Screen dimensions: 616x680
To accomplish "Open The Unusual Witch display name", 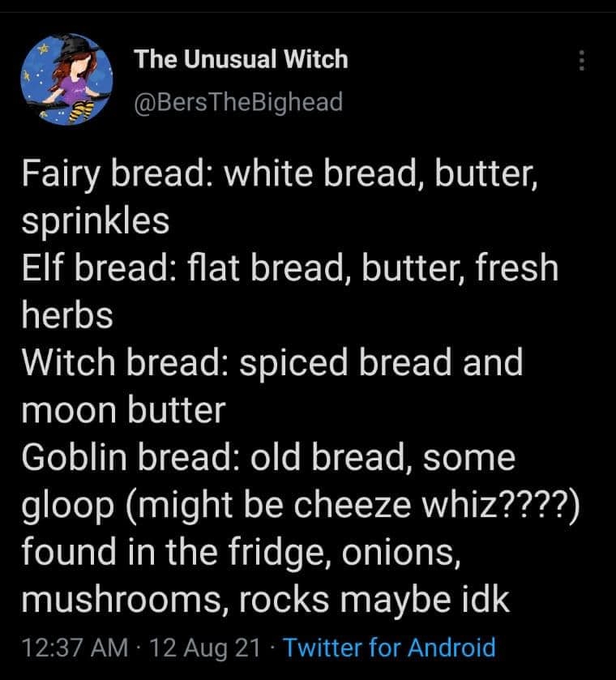I will click(x=241, y=58).
